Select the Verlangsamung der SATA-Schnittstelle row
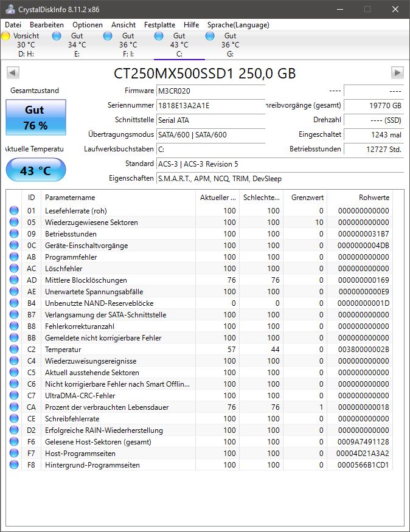 pos(200,314)
